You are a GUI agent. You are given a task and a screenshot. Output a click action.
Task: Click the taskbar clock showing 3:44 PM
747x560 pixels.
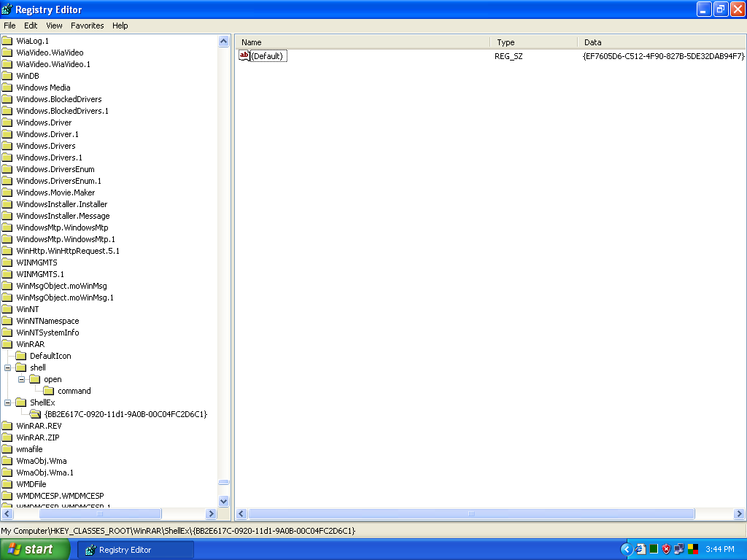[x=720, y=550]
